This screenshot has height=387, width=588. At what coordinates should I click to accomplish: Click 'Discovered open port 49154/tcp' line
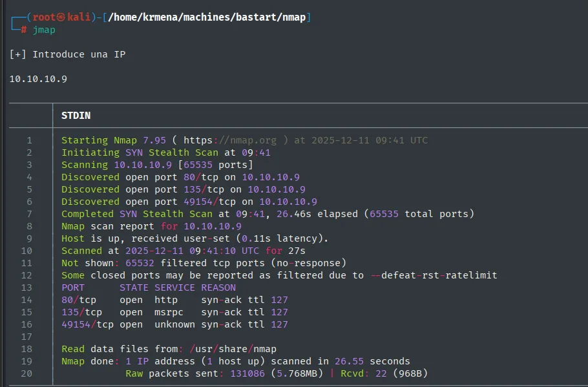point(189,202)
